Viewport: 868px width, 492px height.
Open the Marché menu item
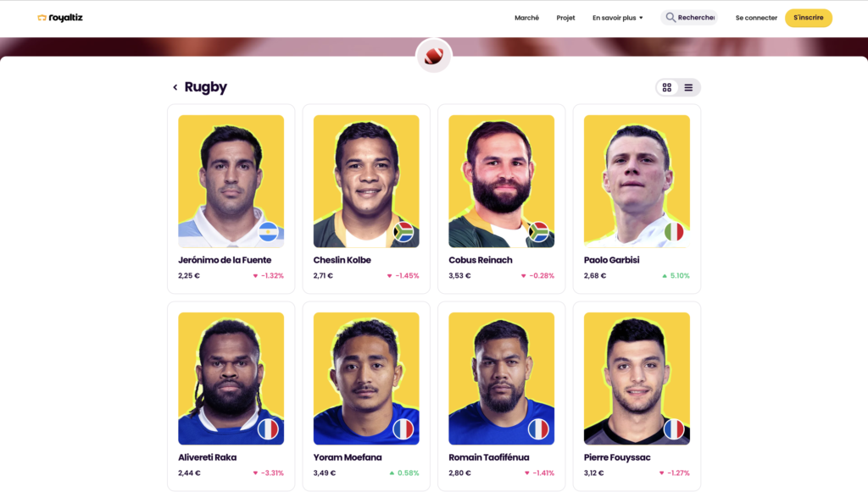tap(526, 18)
